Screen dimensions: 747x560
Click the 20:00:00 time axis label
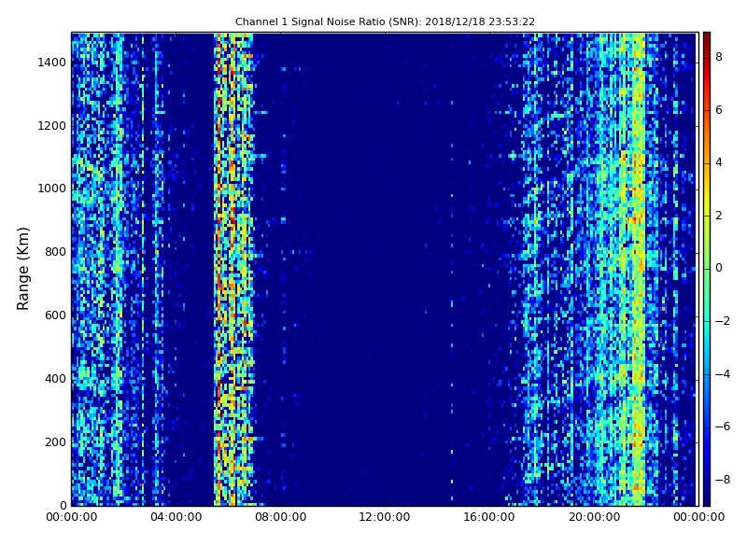(594, 517)
